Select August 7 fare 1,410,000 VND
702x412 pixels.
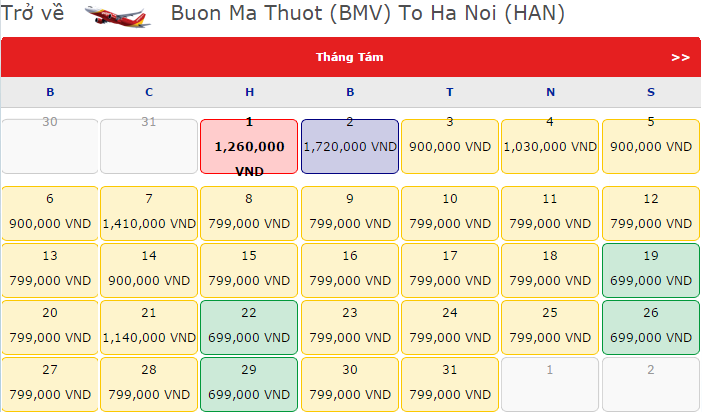(x=149, y=212)
